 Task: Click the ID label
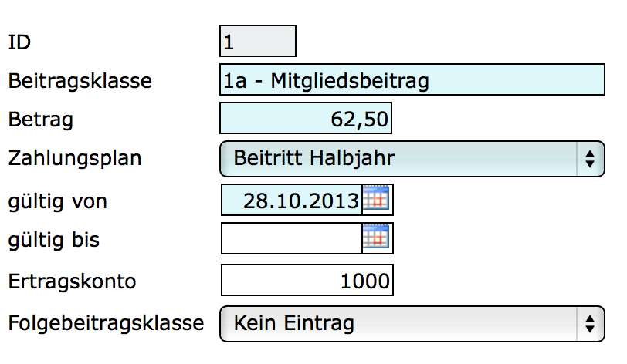coord(19,43)
